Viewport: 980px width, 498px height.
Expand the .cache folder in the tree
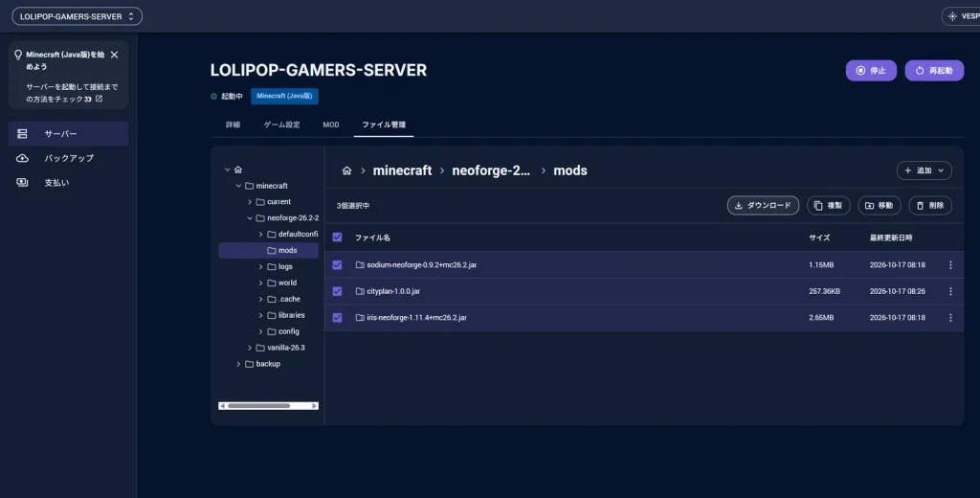tap(260, 299)
